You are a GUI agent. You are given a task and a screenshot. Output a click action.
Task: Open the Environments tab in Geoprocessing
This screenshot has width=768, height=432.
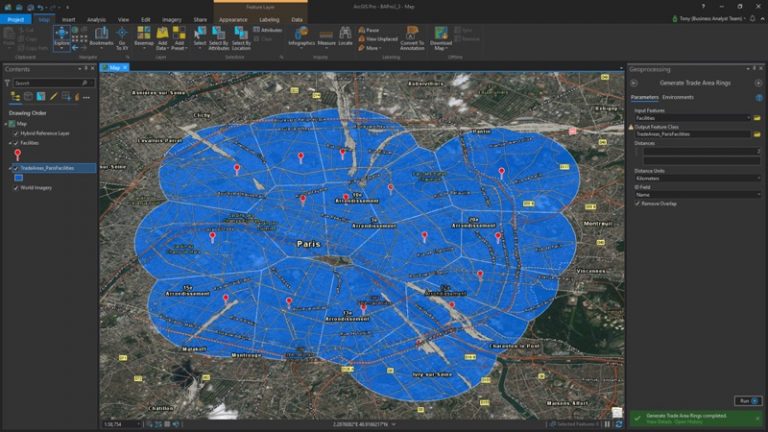[x=678, y=97]
